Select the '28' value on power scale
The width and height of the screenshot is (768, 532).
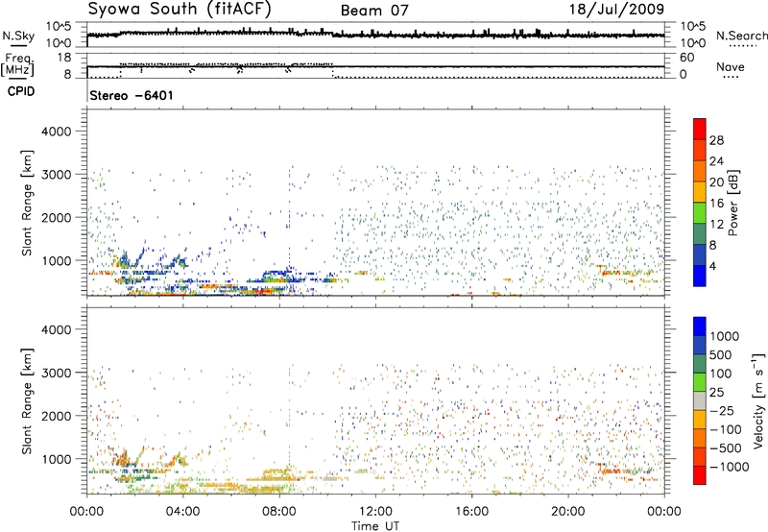716,140
